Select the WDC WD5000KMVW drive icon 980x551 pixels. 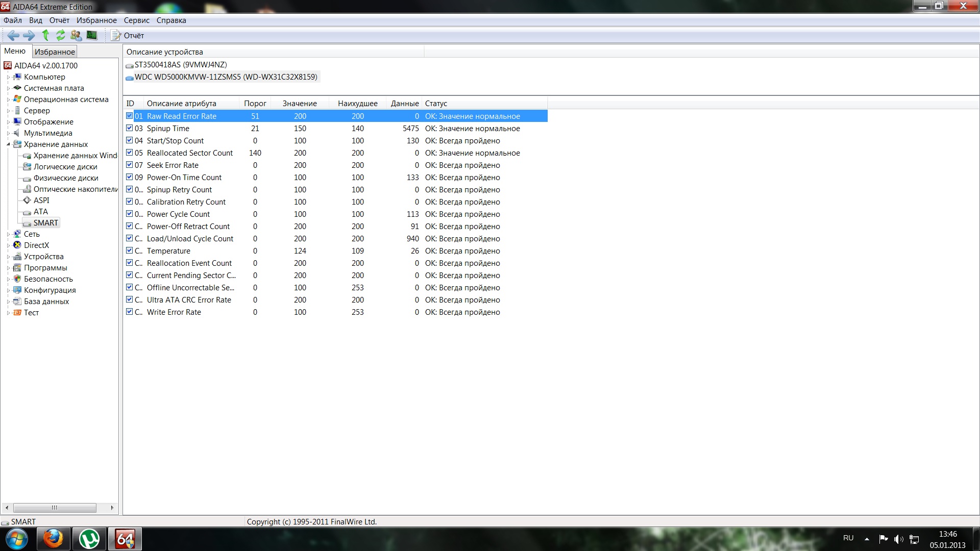[x=130, y=78]
